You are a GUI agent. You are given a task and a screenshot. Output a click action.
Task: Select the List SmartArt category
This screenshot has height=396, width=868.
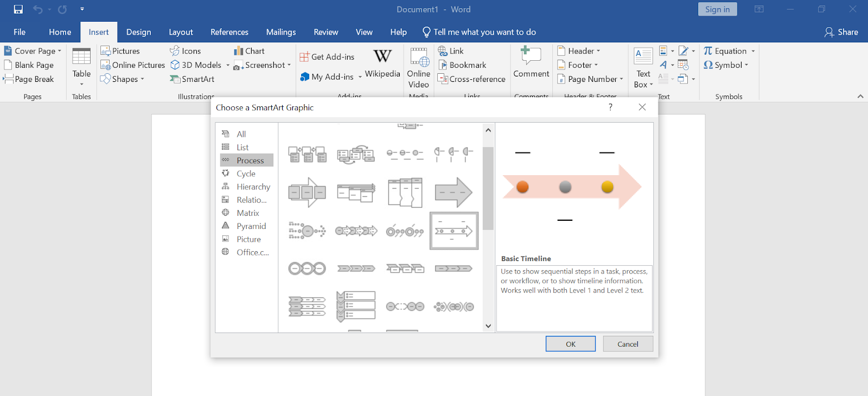(x=247, y=147)
